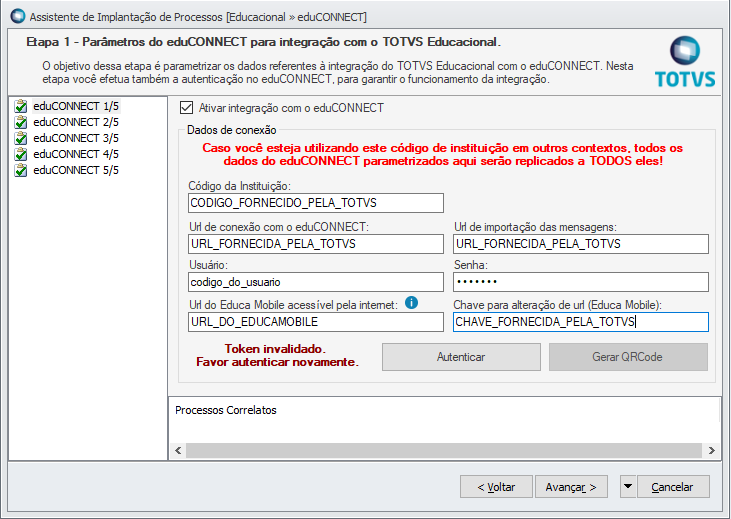
Task: Focus the Url de importação das mensagens field
Action: (581, 244)
